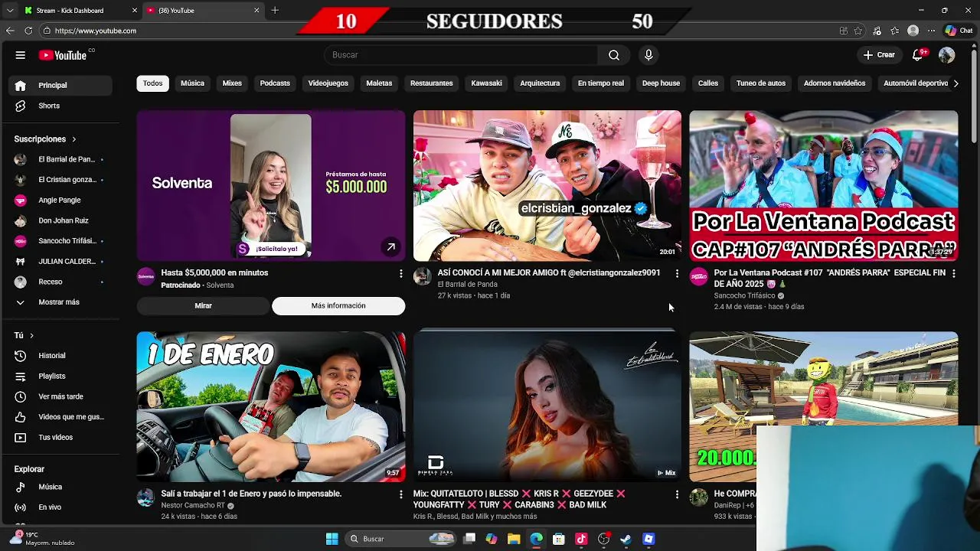Image resolution: width=980 pixels, height=551 pixels.
Task: Click the Windows taskbar Buscar search box
Action: click(x=402, y=539)
